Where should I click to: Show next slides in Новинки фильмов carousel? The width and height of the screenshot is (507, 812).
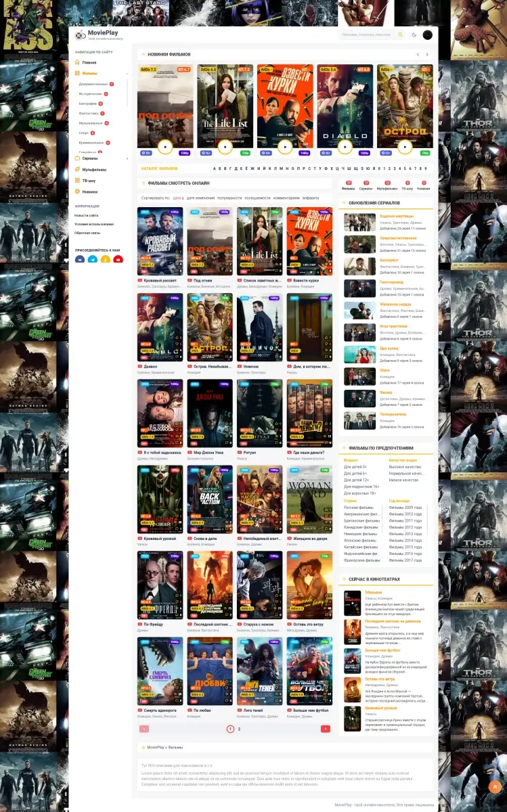(x=427, y=54)
